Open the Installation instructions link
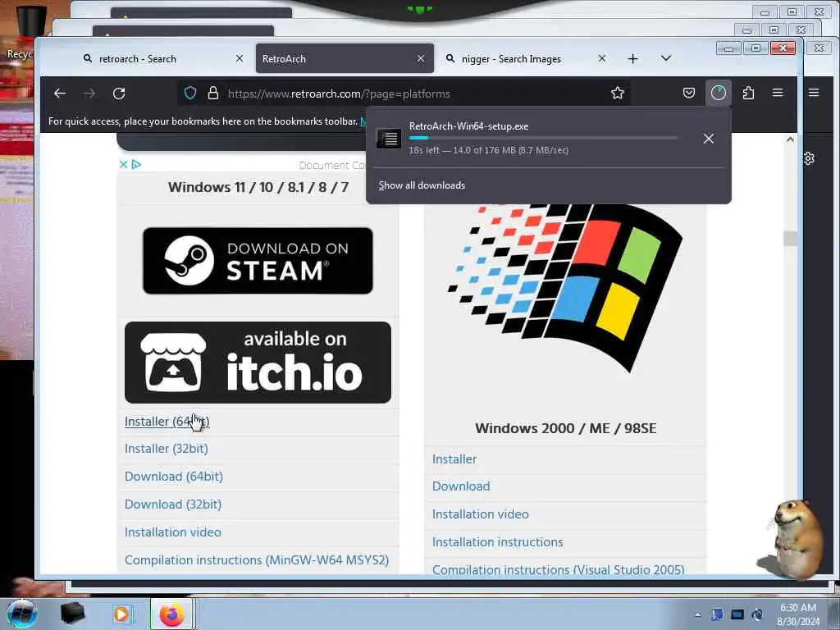The height and width of the screenshot is (630, 840). point(497,542)
